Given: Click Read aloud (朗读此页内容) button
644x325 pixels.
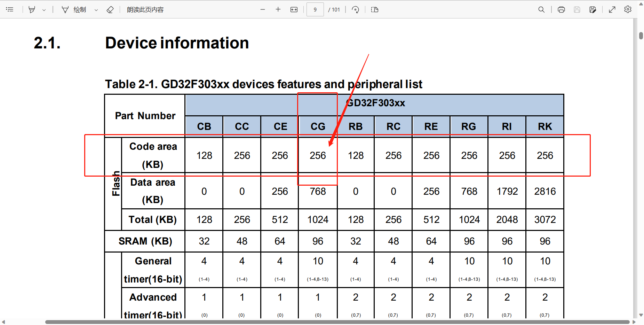Looking at the screenshot, I should click(x=145, y=9).
